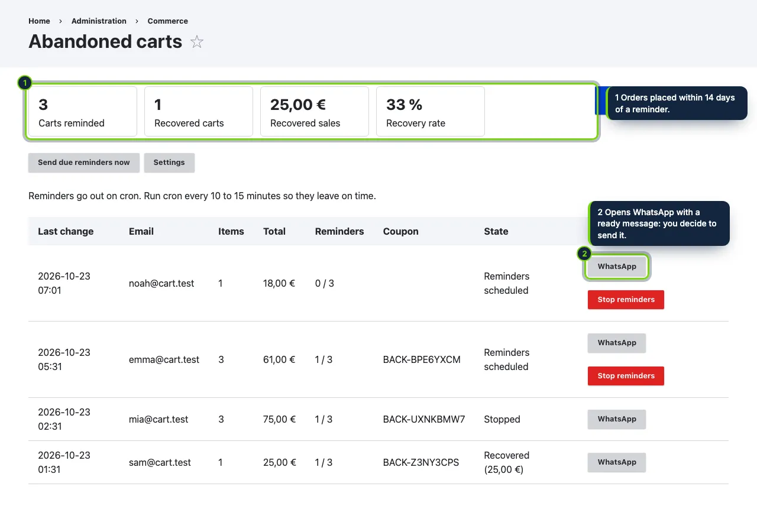Click the Stopped state for mia@cart.test
The image size is (757, 532).
[502, 419]
